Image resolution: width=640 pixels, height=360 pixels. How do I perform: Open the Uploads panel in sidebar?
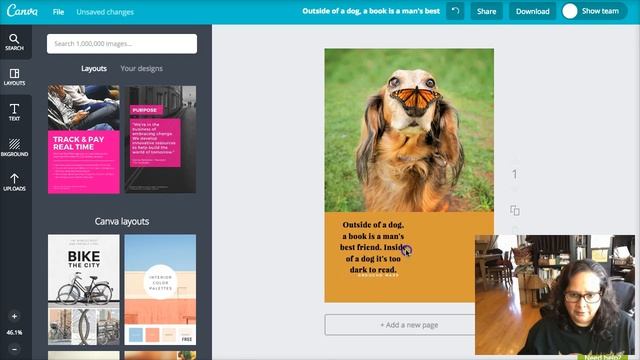tap(14, 182)
